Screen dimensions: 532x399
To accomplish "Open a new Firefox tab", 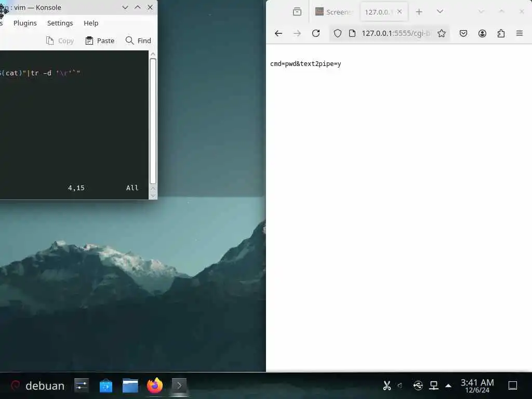I will [x=419, y=12].
